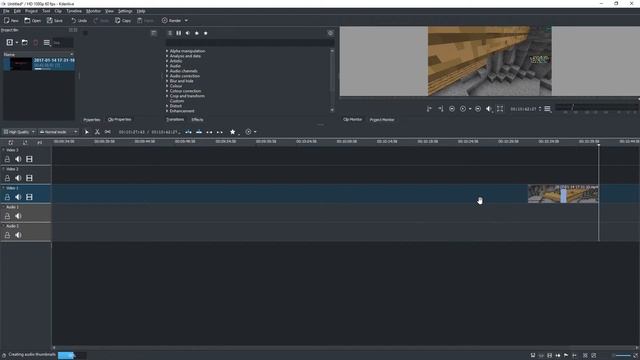
Task: Toggle monitor fullscreen icon
Action: (500, 109)
